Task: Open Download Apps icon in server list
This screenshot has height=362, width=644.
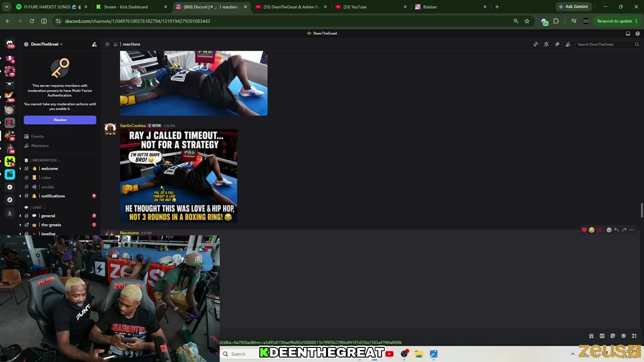Action: (x=10, y=213)
